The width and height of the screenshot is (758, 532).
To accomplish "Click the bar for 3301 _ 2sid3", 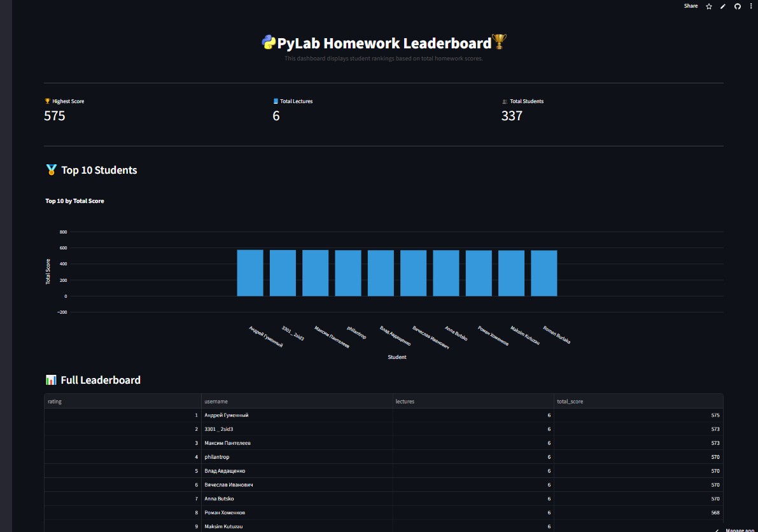I will [x=283, y=273].
